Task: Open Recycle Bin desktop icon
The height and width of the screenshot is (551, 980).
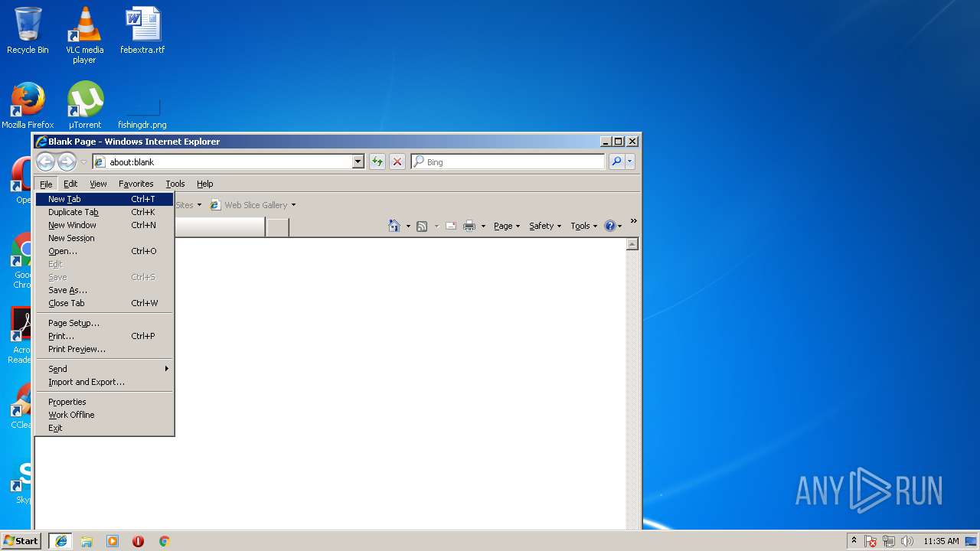Action: [28, 31]
